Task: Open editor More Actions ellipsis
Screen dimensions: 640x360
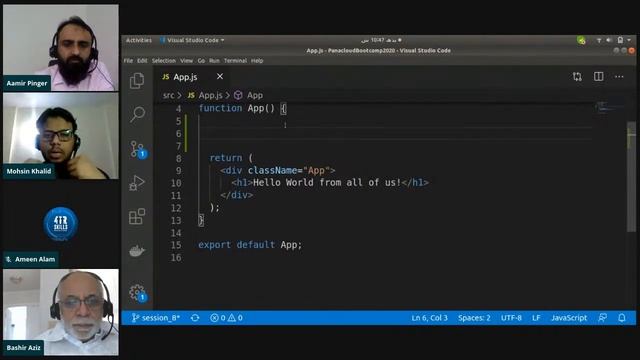Action: point(619,77)
